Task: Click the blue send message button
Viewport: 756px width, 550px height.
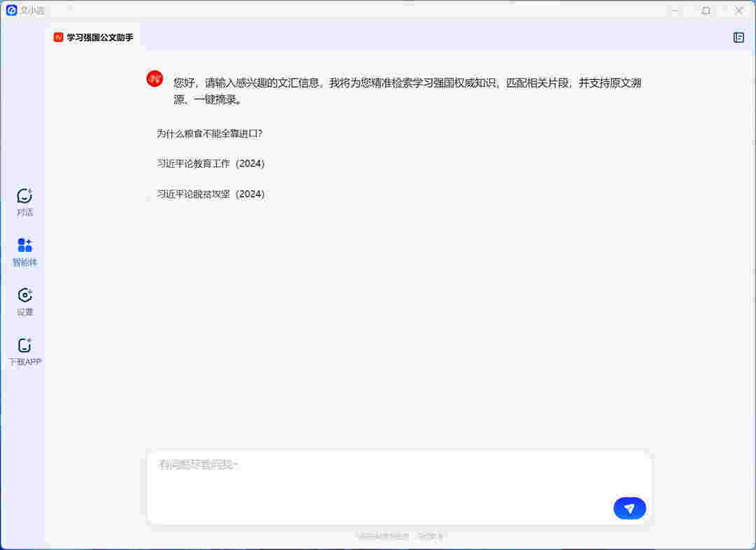Action: point(629,508)
